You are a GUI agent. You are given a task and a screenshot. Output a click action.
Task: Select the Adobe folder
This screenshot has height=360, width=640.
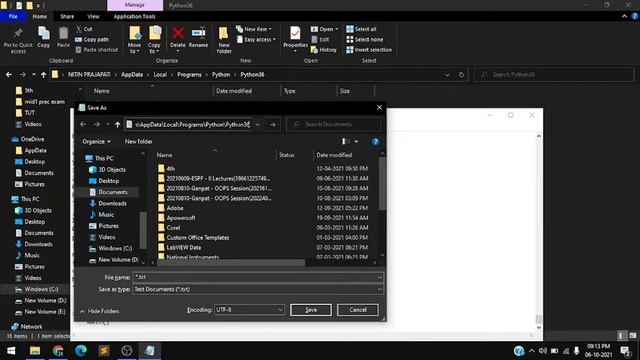point(175,208)
